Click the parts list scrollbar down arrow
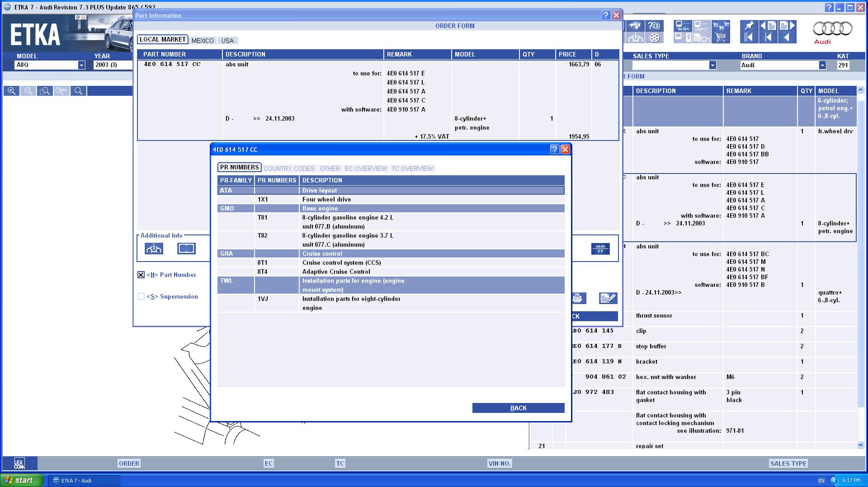This screenshot has height=487, width=868. [860, 445]
